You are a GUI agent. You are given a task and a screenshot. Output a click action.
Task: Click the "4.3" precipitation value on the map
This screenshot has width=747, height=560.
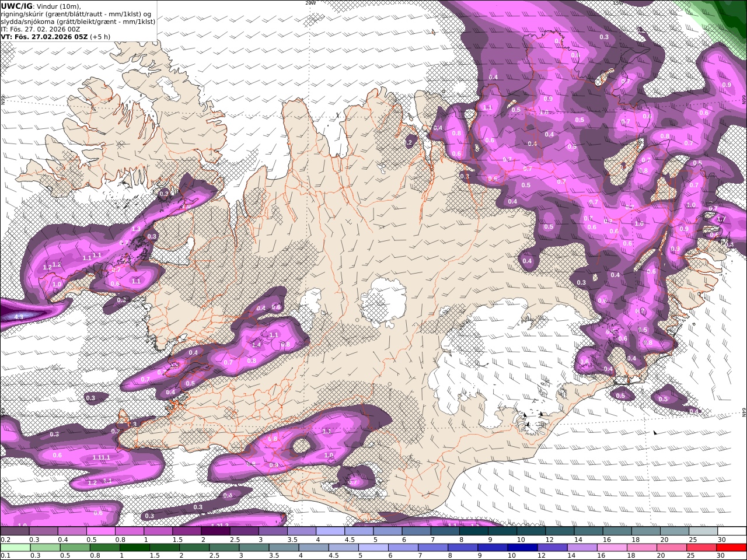tap(19, 317)
